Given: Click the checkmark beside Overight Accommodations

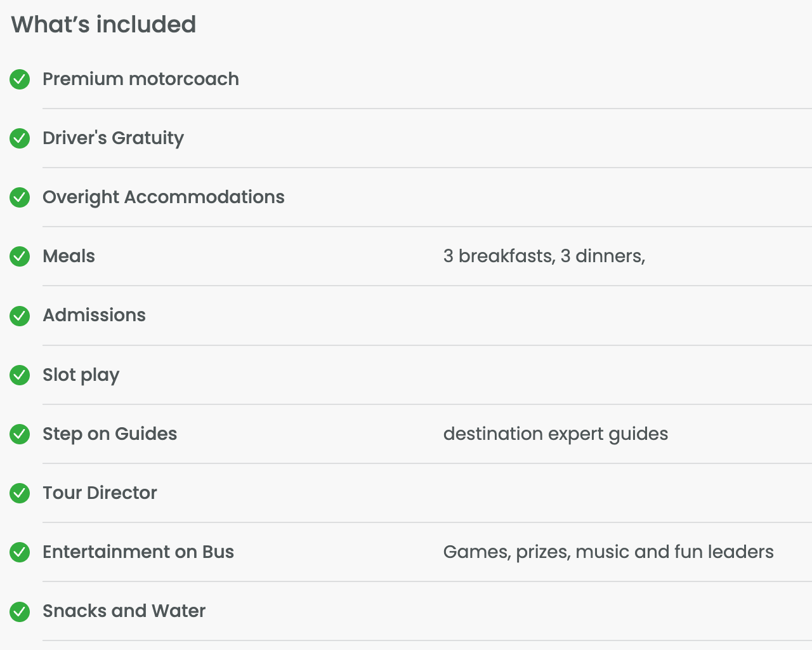Looking at the screenshot, I should (x=20, y=197).
